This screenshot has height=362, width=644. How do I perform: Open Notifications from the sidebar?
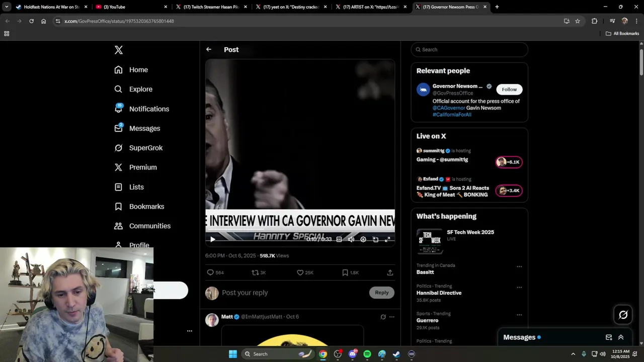pyautogui.click(x=142, y=109)
